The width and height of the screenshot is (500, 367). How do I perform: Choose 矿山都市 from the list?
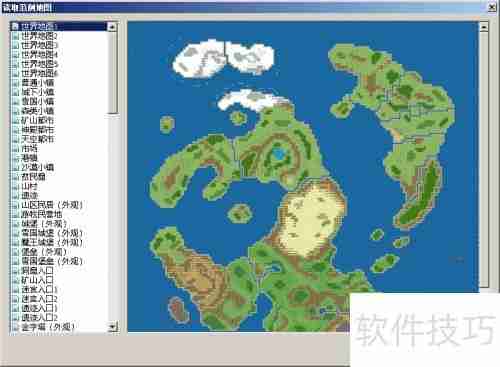coord(37,120)
